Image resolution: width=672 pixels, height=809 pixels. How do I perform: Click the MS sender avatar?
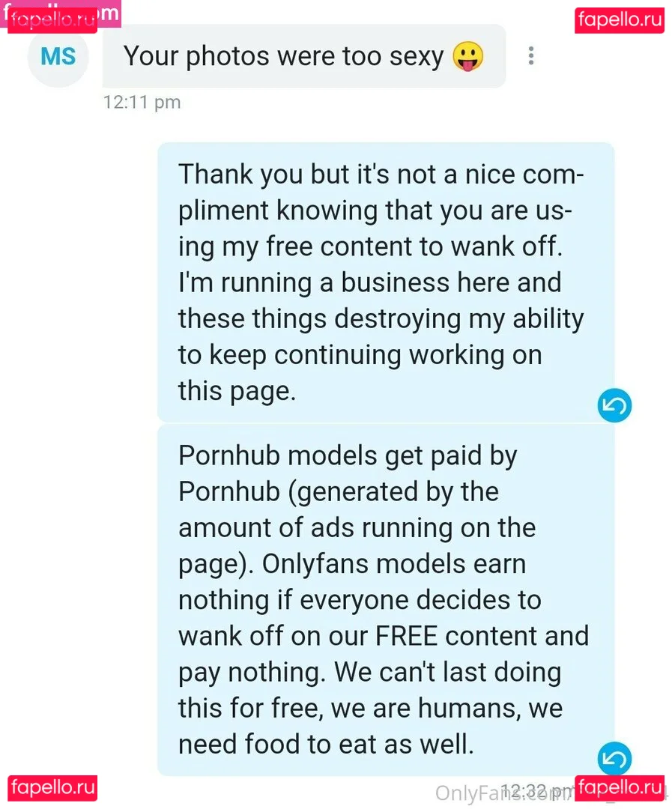(x=57, y=56)
